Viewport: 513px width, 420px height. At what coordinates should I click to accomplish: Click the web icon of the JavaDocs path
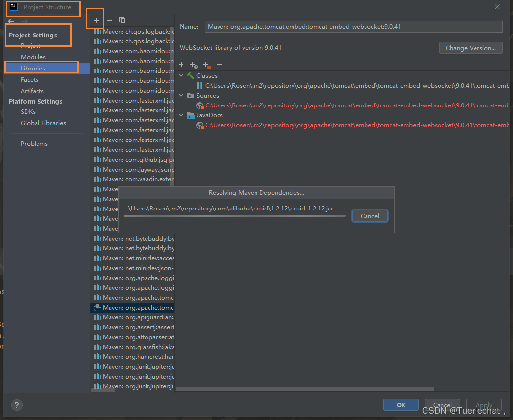(x=200, y=125)
